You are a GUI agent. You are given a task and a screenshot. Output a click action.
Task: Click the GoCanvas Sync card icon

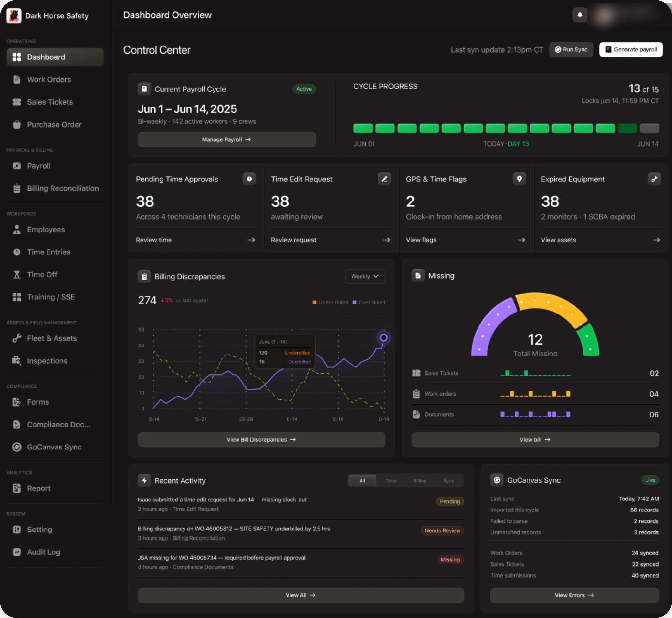coord(497,480)
